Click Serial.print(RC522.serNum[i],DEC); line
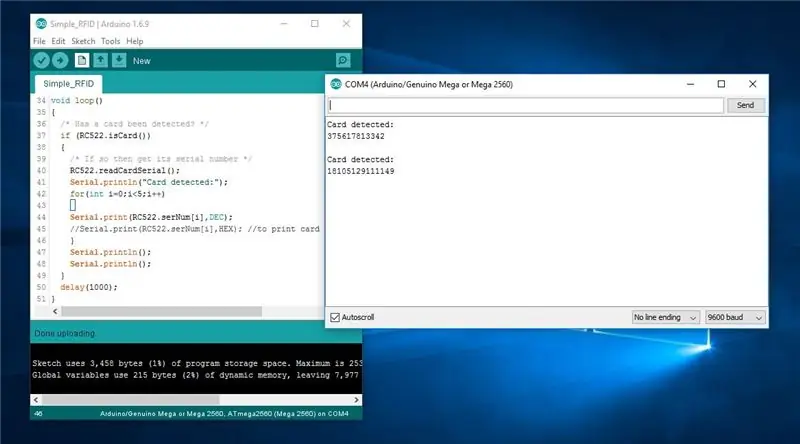Viewport: 800px width, 444px height. click(151, 217)
